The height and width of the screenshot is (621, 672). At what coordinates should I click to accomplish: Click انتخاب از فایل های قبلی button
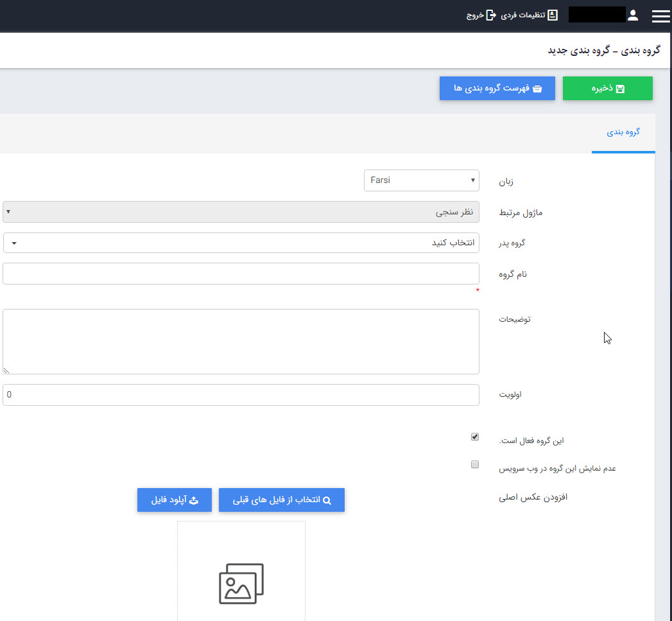click(x=281, y=500)
